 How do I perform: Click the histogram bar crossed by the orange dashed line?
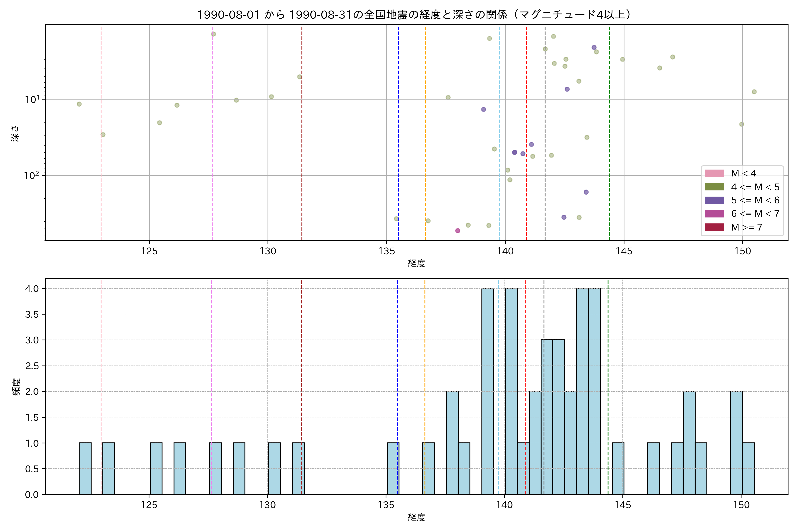click(x=428, y=469)
